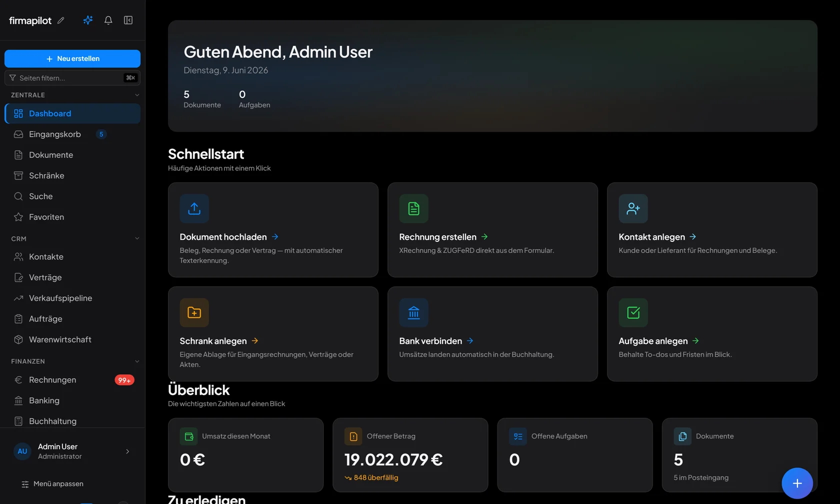Click the floating blue plus button
Image resolution: width=840 pixels, height=504 pixels.
click(x=797, y=484)
